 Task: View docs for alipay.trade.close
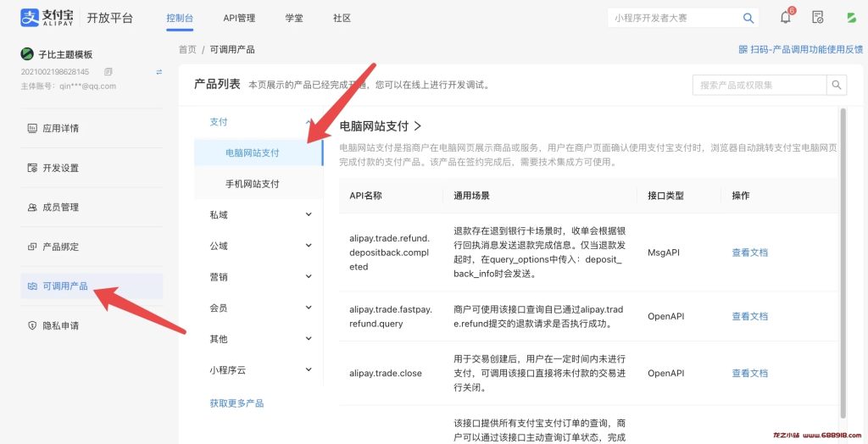pos(749,373)
